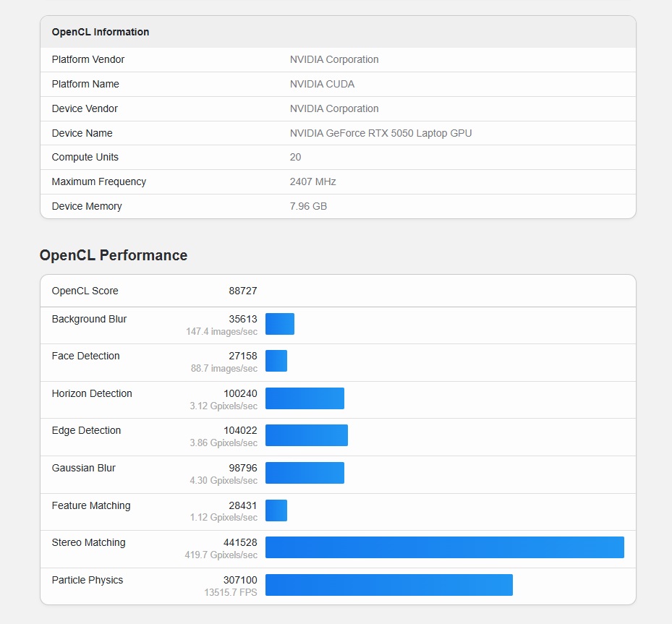Viewport: 672px width, 624px height.
Task: Click the "3.12 Gpixels/sec" rate
Action: (224, 406)
